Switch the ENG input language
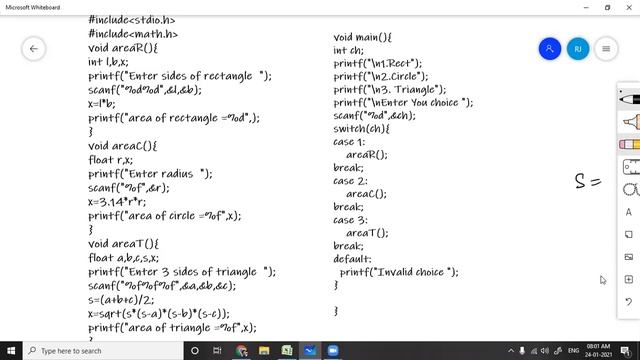The height and width of the screenshot is (360, 640). (573, 351)
